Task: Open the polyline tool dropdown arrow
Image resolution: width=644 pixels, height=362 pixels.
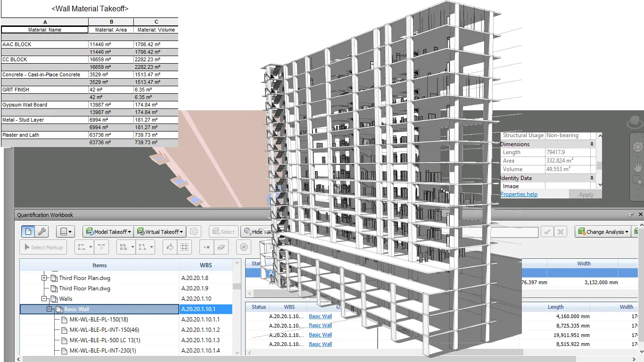Action: [91, 247]
